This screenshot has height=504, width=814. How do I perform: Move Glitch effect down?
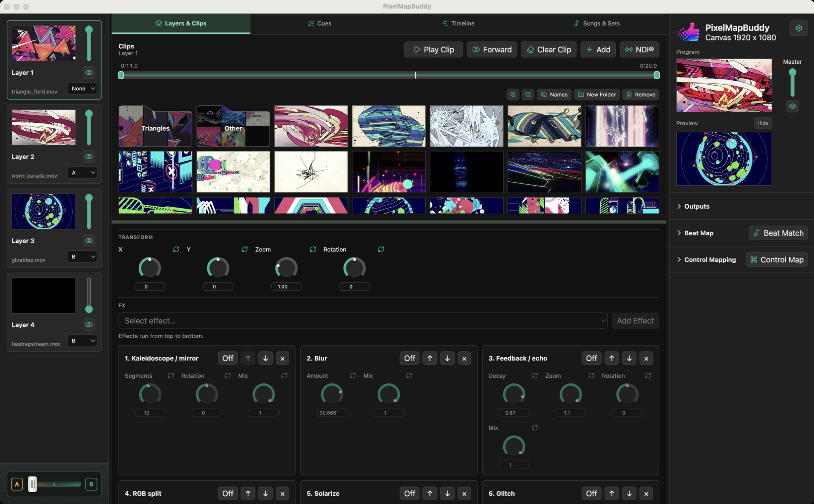pyautogui.click(x=629, y=493)
